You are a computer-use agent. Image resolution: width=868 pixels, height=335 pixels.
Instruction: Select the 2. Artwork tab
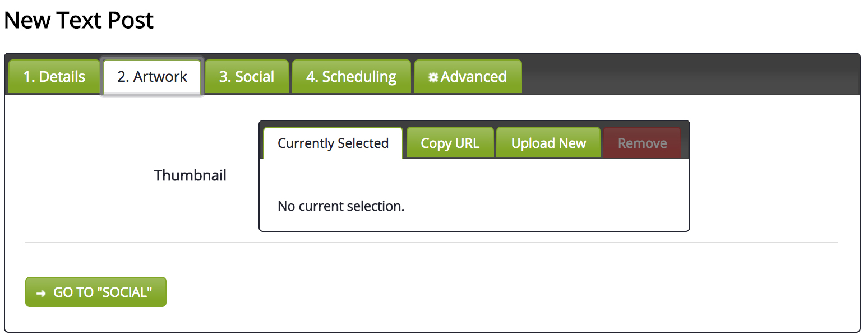click(x=152, y=77)
